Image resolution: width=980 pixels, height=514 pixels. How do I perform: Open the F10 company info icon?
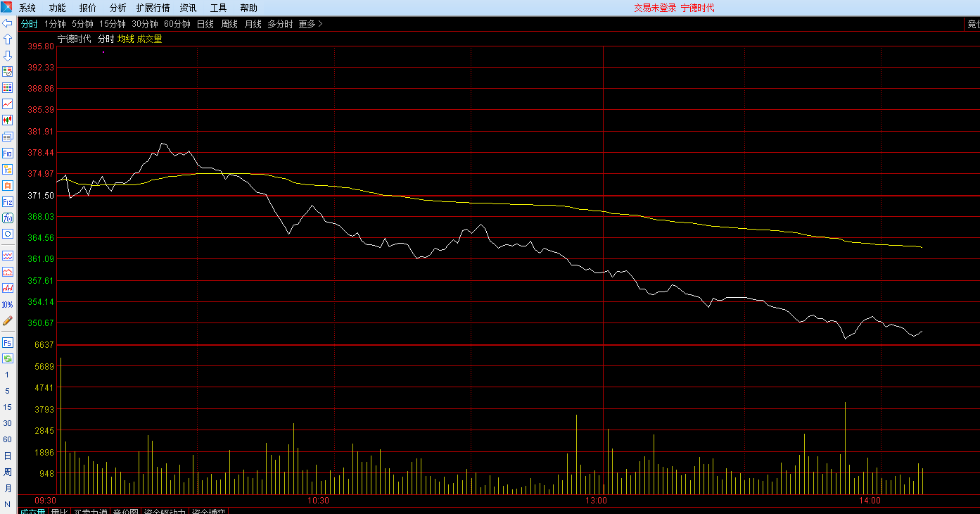8,153
